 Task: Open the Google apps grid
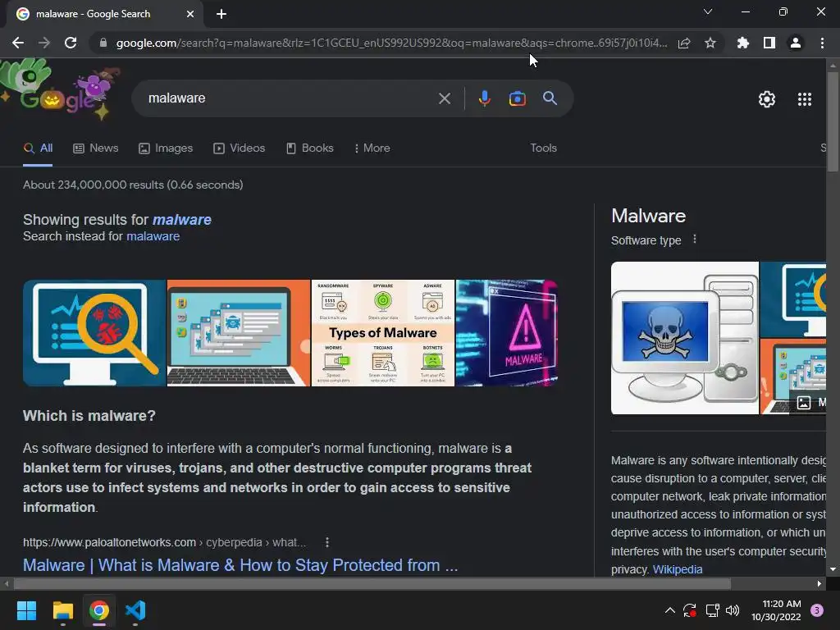[805, 99]
